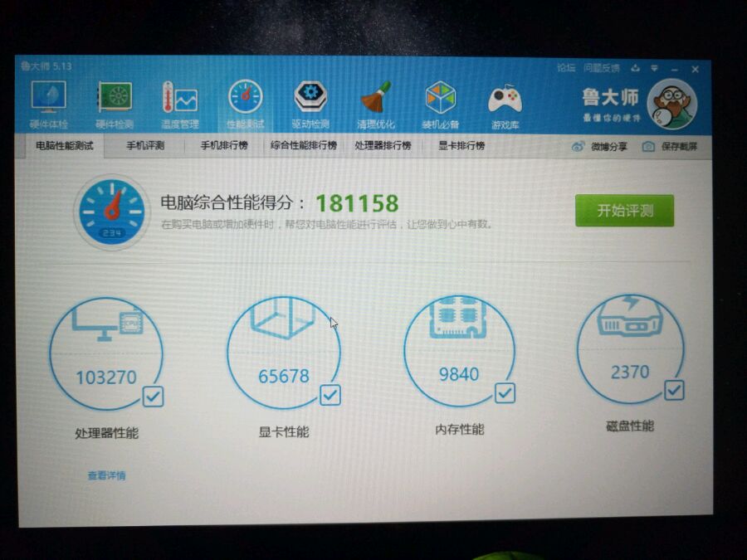Uncheck the 处理器性能 checkbox
The height and width of the screenshot is (560, 747).
pyautogui.click(x=153, y=397)
